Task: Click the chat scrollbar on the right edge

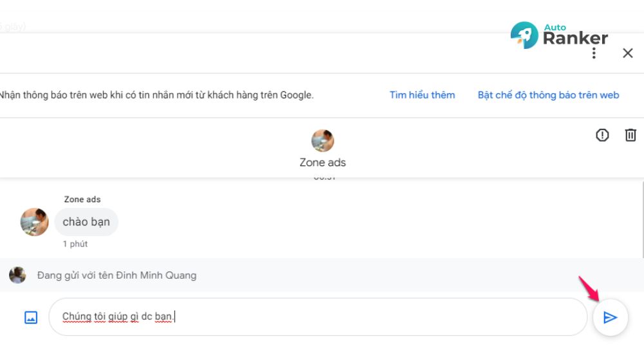Action: tap(641, 219)
